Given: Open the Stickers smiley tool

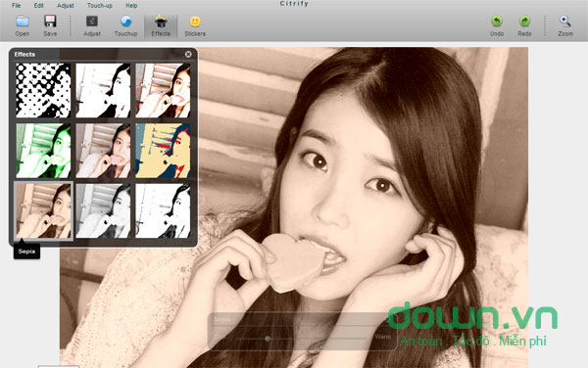Looking at the screenshot, I should click(x=195, y=25).
